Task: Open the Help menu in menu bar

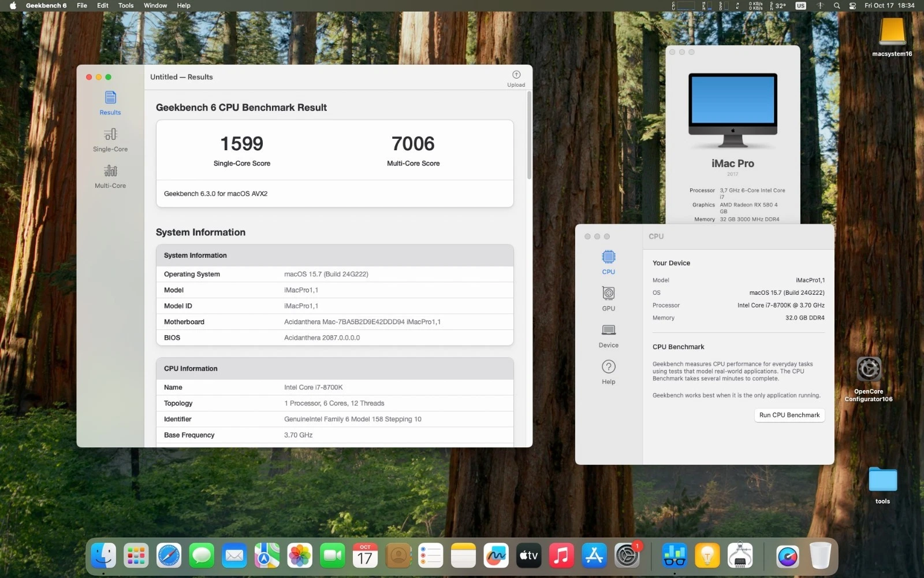Action: pos(184,5)
